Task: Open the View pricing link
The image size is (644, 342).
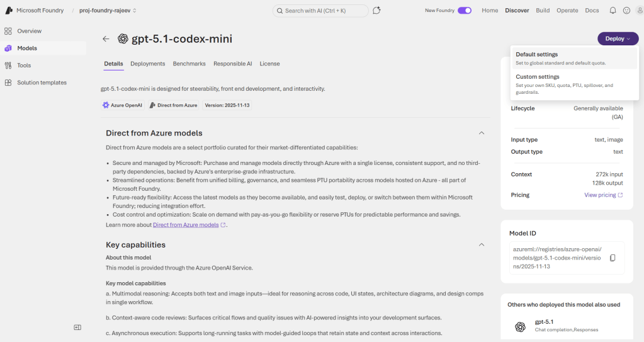Action: [x=603, y=195]
